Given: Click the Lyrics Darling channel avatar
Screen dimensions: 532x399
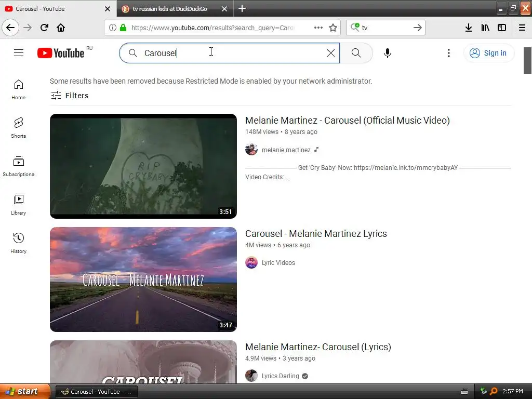Looking at the screenshot, I should 251,376.
